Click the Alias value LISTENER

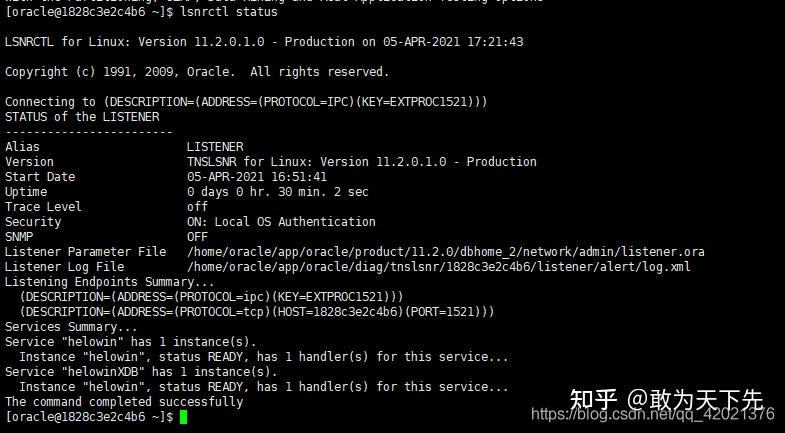[x=214, y=147]
